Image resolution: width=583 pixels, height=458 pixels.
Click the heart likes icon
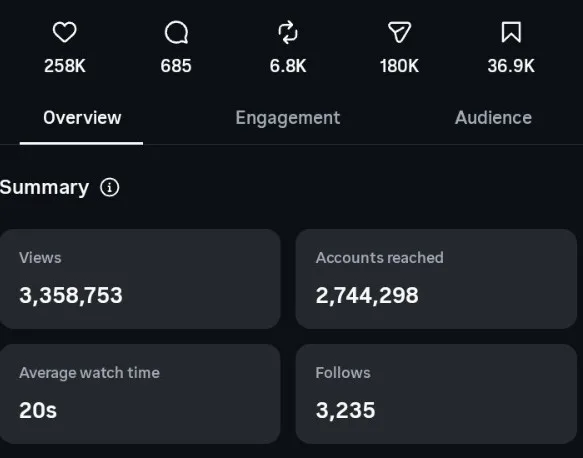65,32
